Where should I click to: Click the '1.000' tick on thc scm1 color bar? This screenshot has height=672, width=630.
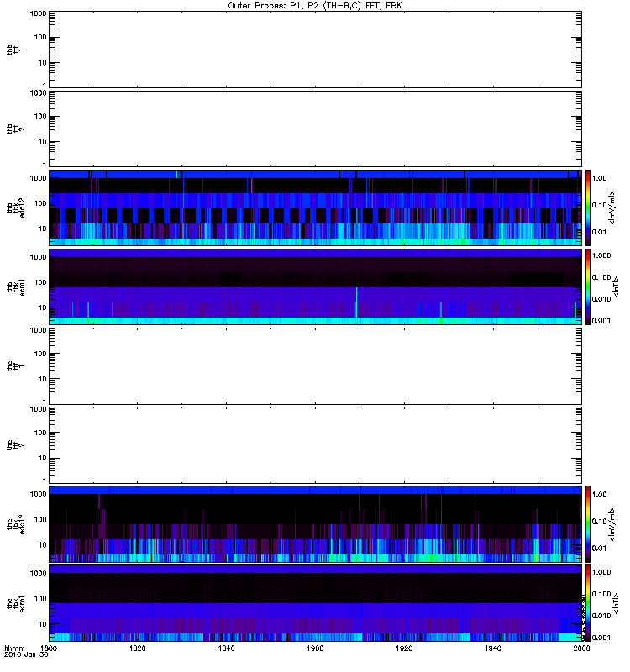point(601,572)
